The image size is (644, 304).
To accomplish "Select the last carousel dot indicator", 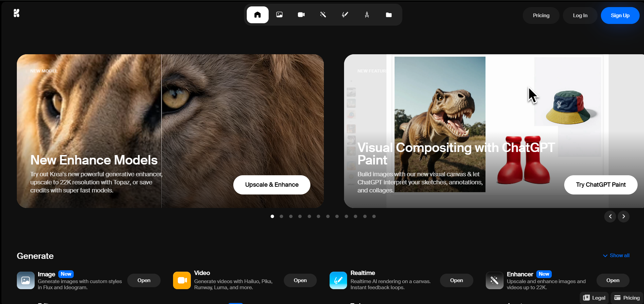I will pos(374,216).
